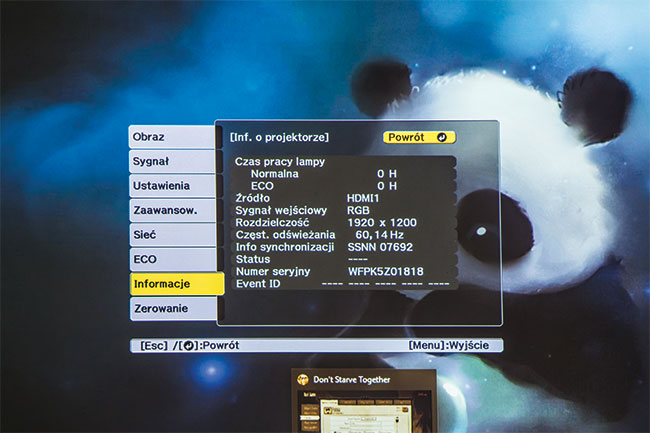650x433 pixels.
Task: Click the Don't Starve Together app icon
Action: pyautogui.click(x=303, y=380)
